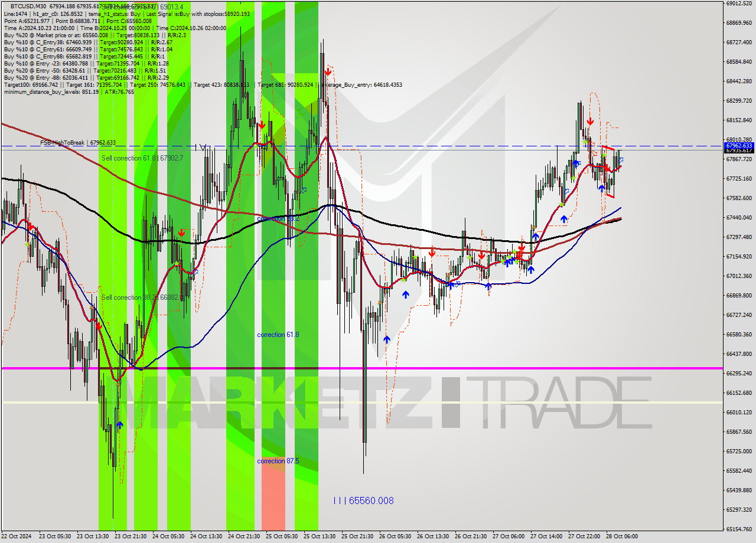Click the 65439.880 price axis label

[x=739, y=490]
